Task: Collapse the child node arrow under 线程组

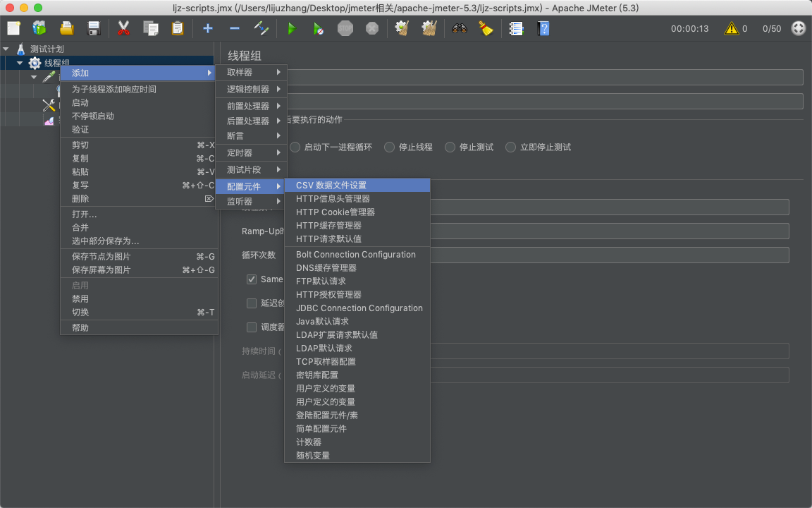Action: 34,77
